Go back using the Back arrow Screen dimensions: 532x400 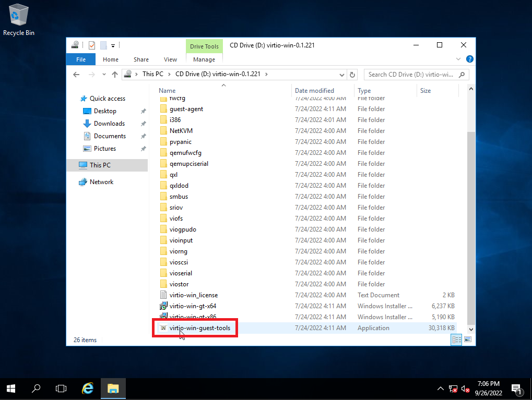pos(76,75)
